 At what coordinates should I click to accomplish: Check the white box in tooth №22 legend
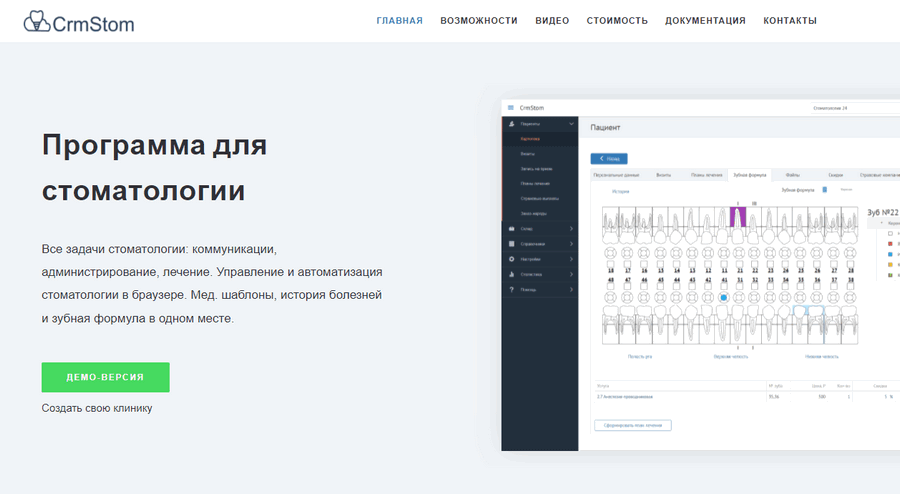pyautogui.click(x=889, y=233)
